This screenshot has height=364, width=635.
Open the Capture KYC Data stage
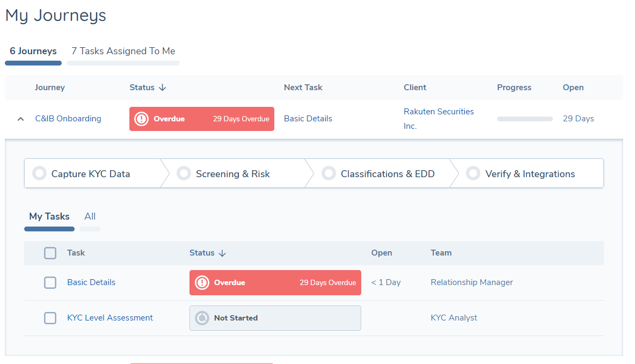tap(90, 173)
